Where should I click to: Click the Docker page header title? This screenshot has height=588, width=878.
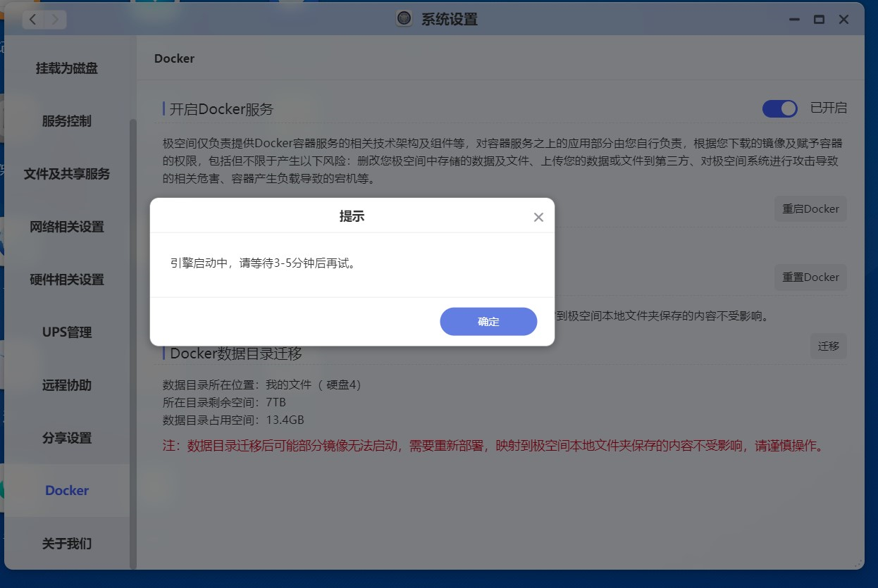tap(174, 58)
